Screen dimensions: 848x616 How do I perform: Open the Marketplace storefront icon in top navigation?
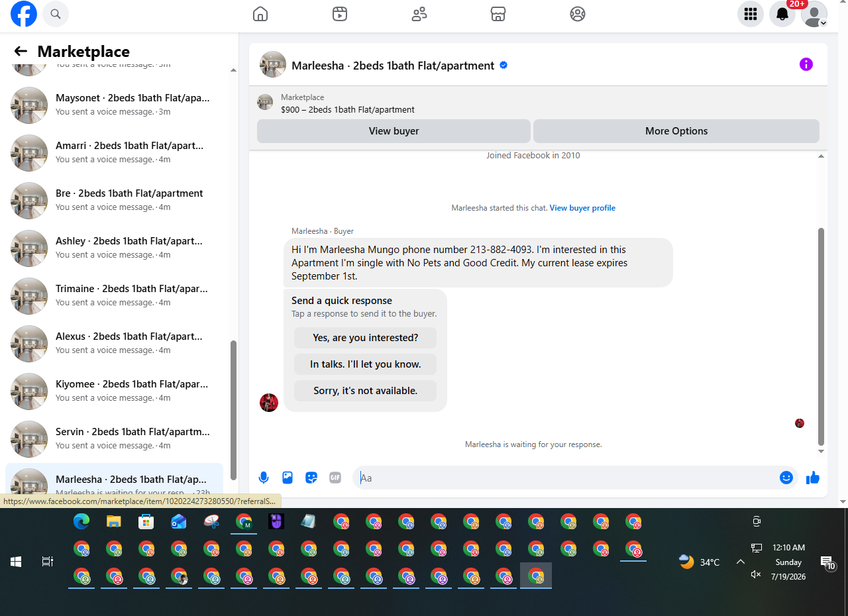[x=498, y=14]
